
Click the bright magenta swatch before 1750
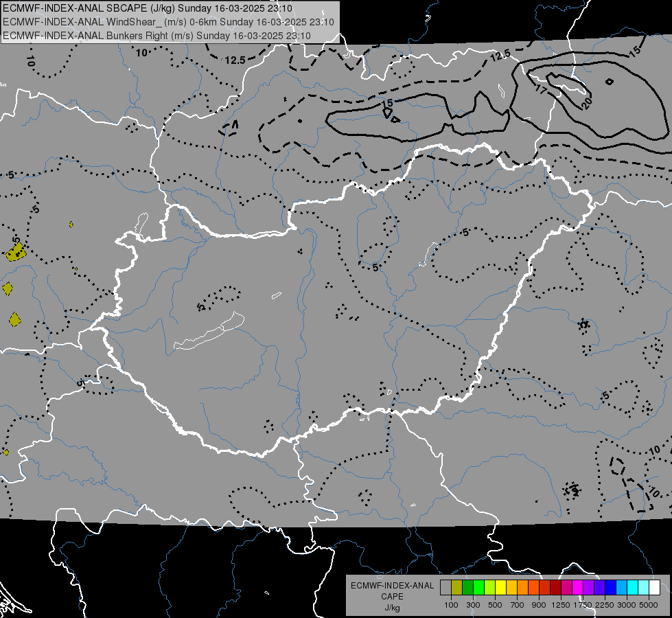pos(578,587)
